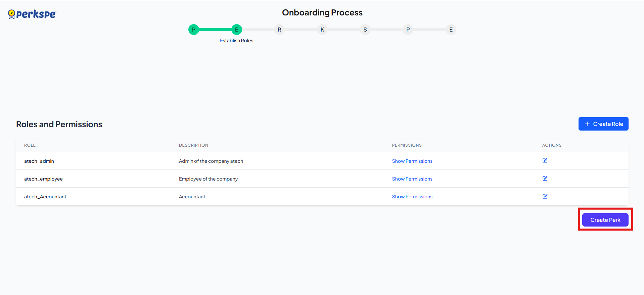
Task: Show Permissions for atech_employee
Action: pyautogui.click(x=412, y=179)
